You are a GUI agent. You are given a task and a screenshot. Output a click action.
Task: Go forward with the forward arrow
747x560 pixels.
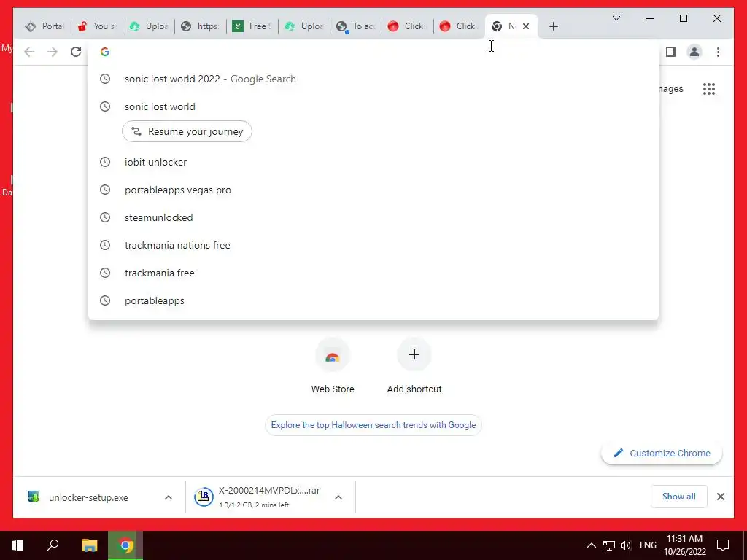[53, 52]
